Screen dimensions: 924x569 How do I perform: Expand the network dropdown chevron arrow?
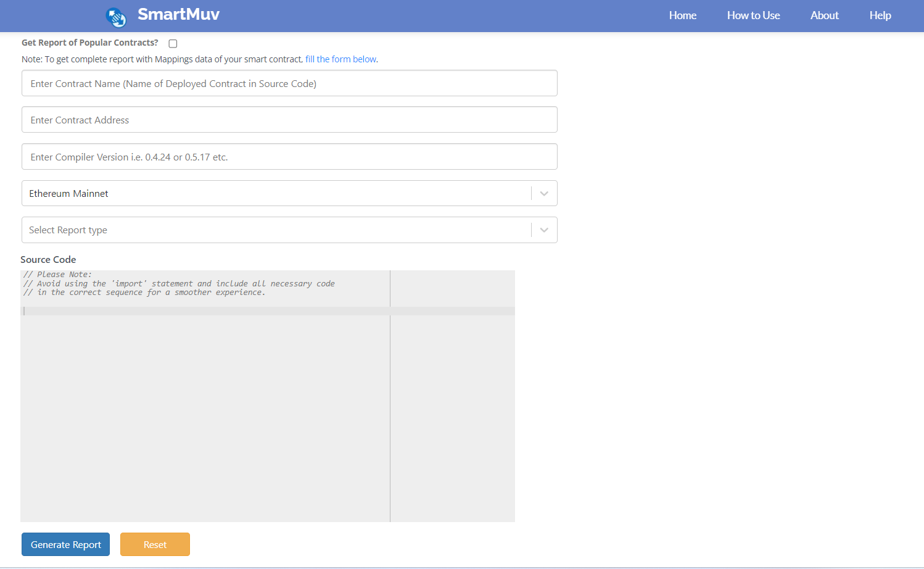(x=544, y=193)
